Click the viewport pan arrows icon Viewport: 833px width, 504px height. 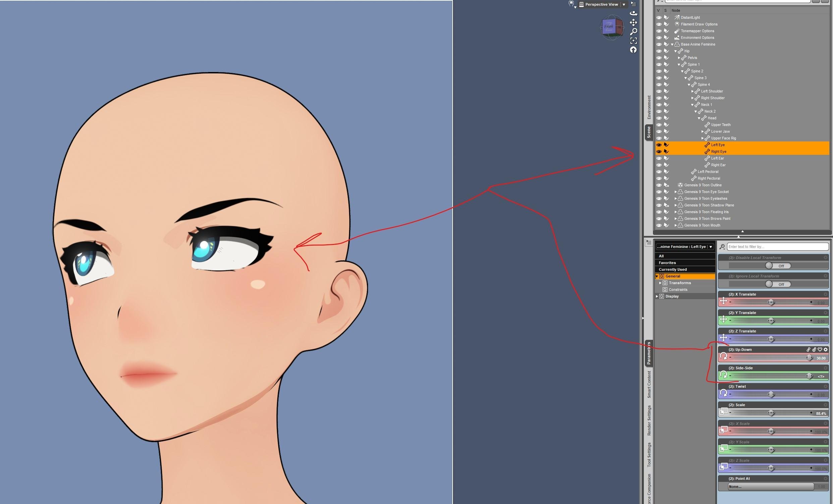pos(633,22)
